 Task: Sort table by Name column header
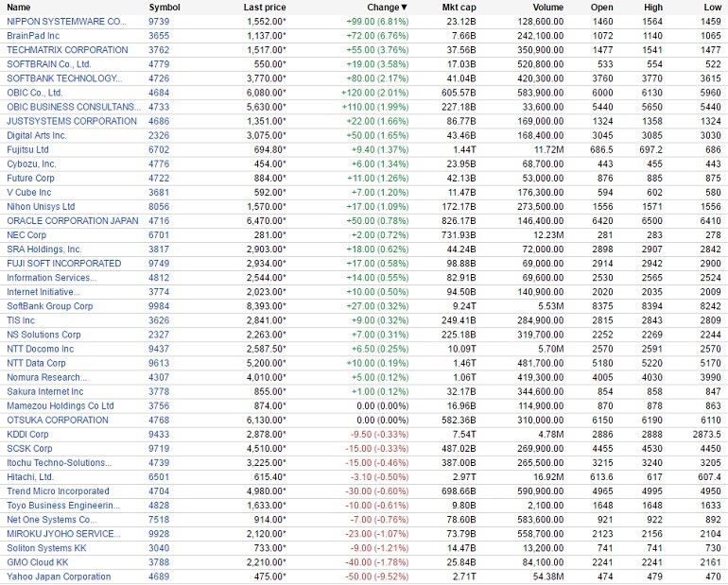[19, 8]
